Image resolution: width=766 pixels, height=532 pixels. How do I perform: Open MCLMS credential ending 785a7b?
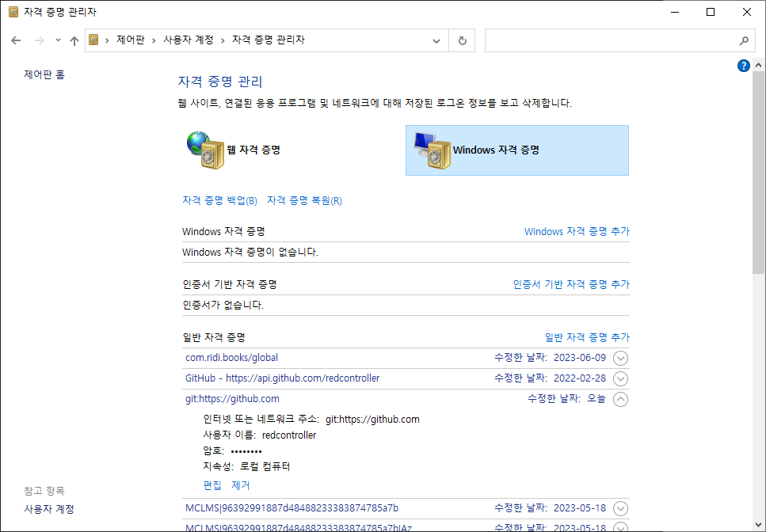[x=292, y=508]
